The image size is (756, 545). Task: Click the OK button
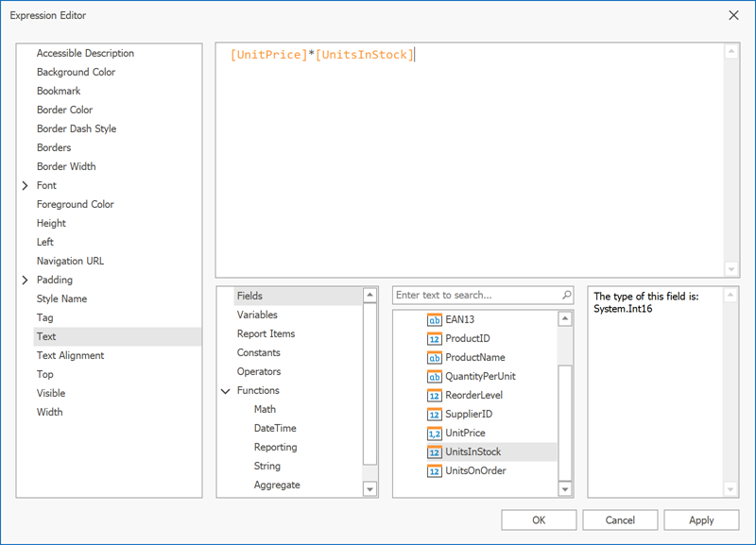point(539,519)
